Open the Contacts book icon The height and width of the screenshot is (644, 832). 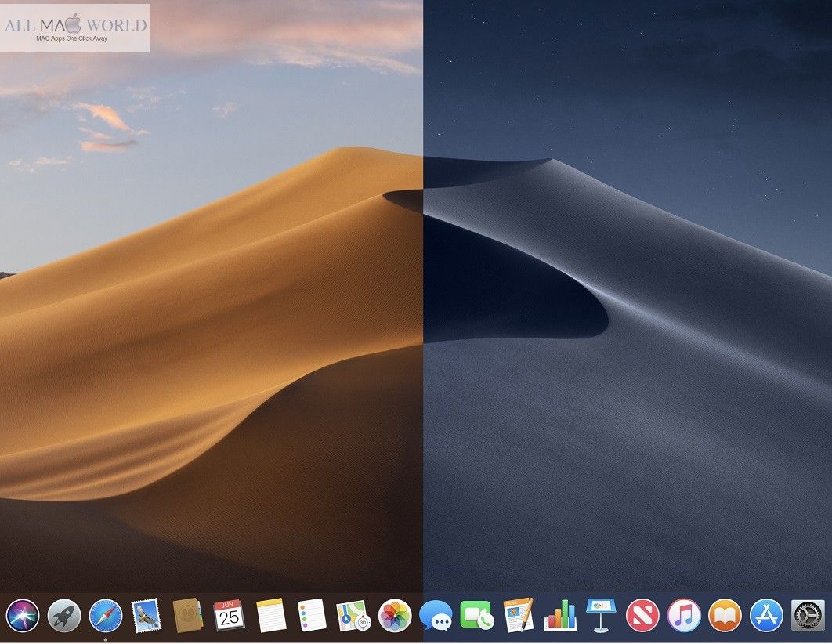coord(187,615)
